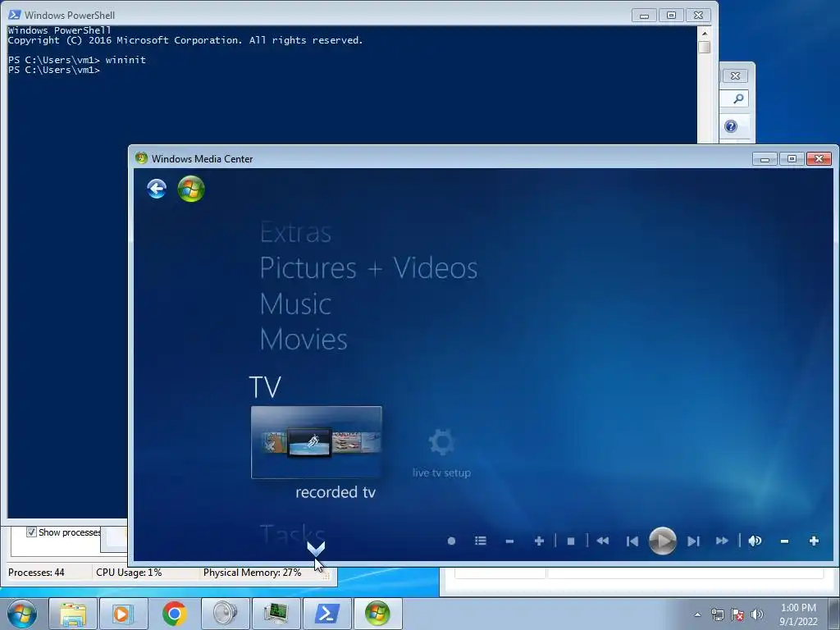Open network icon in system tray
The width and height of the screenshot is (840, 630).
(x=717, y=614)
